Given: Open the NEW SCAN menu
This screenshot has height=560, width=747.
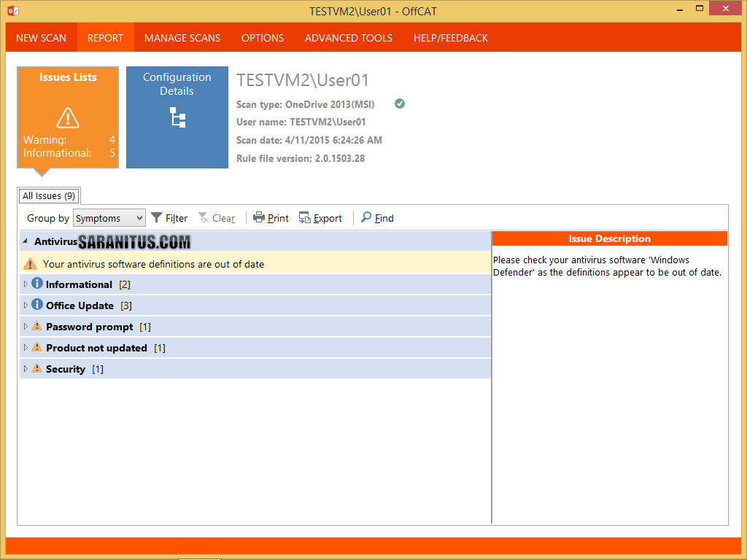Looking at the screenshot, I should [41, 38].
